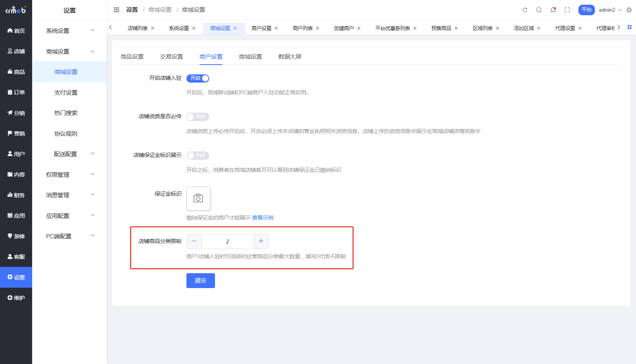Enable the 店铺资质是否必传 switch
Viewport: 636px width, 364px height.
coord(198,117)
